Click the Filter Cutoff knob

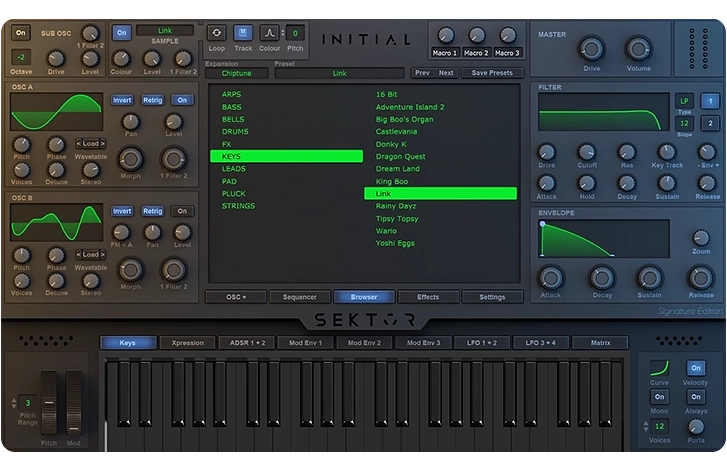[x=586, y=153]
